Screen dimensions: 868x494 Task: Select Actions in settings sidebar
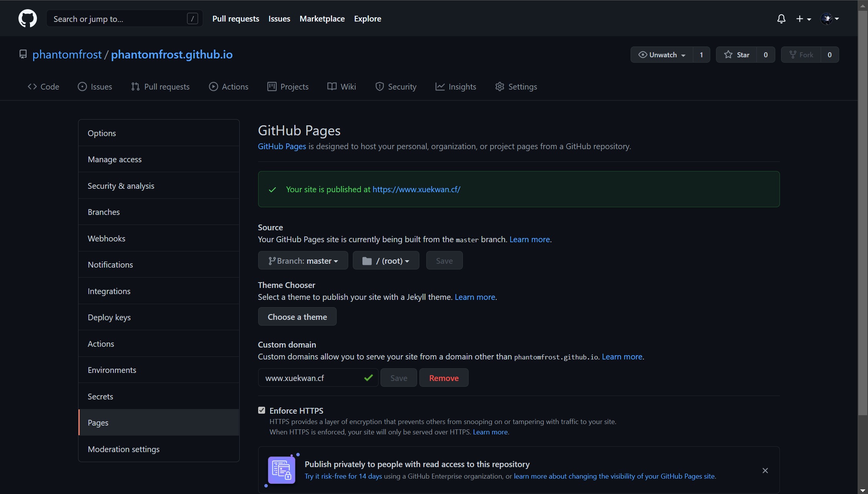pos(159,344)
